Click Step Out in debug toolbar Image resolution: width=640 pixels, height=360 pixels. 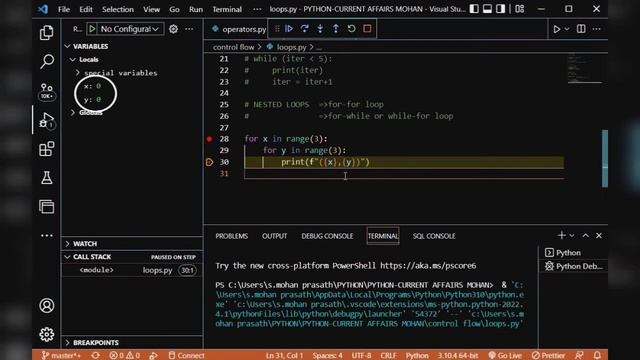pyautogui.click(x=336, y=29)
